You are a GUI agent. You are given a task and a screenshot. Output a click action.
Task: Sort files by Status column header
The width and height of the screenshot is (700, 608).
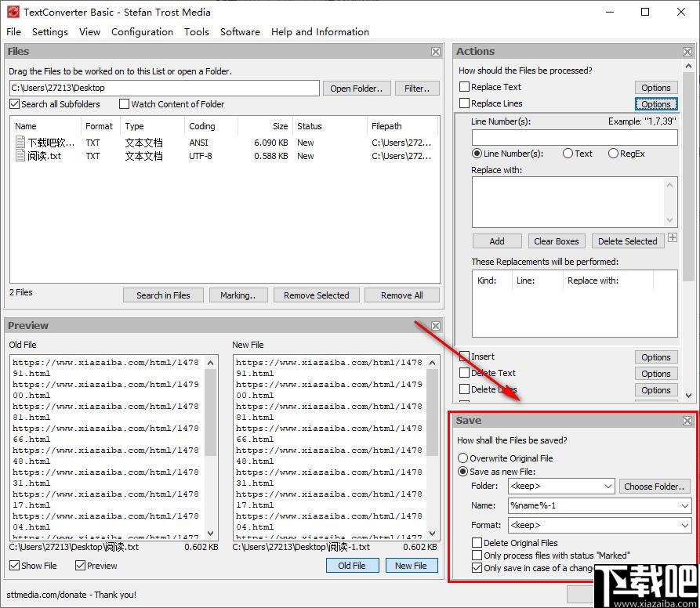click(x=329, y=126)
